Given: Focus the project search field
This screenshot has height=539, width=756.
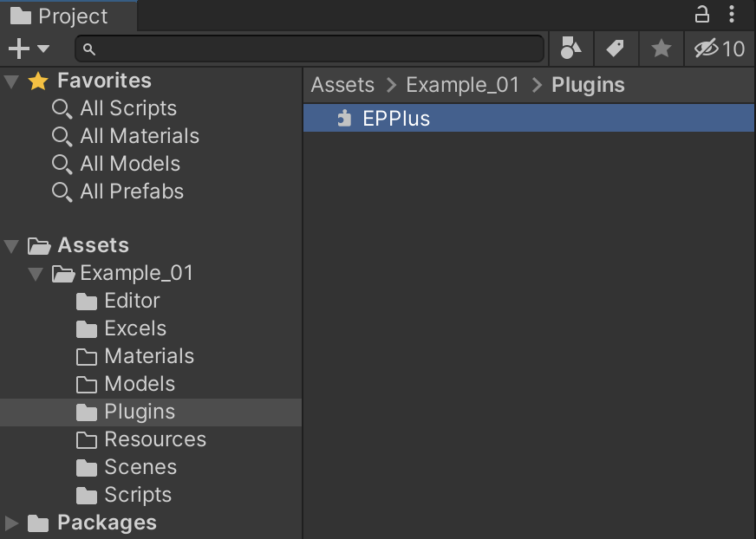Looking at the screenshot, I should coord(310,49).
